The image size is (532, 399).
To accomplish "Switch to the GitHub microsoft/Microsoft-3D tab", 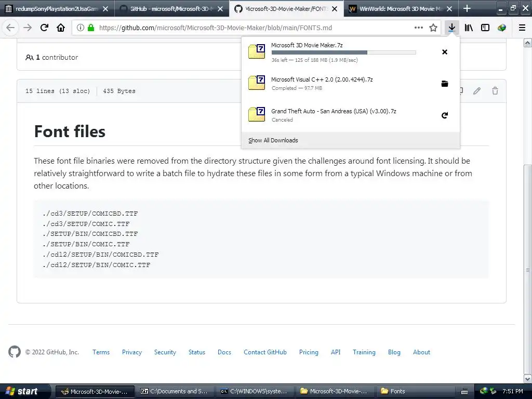I will tap(171, 9).
